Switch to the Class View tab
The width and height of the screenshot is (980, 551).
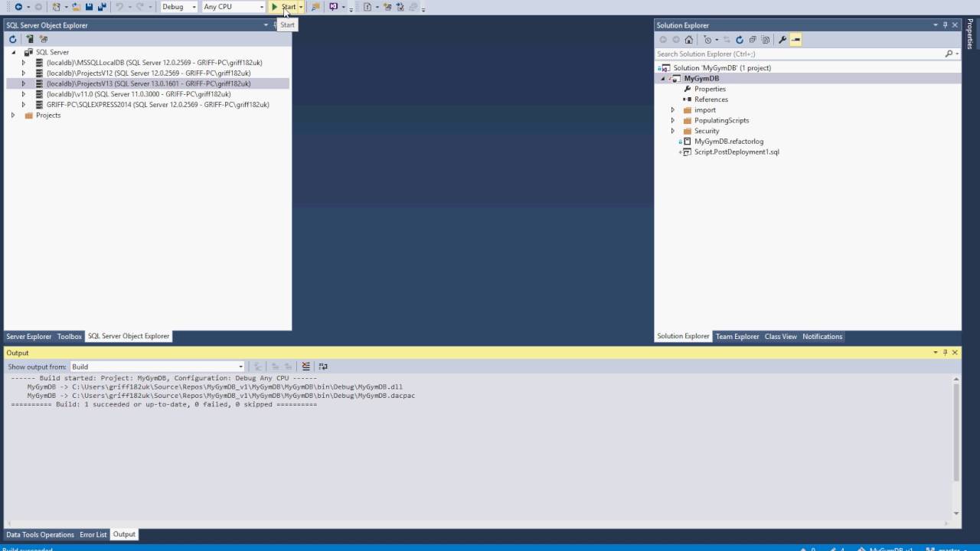click(x=781, y=337)
